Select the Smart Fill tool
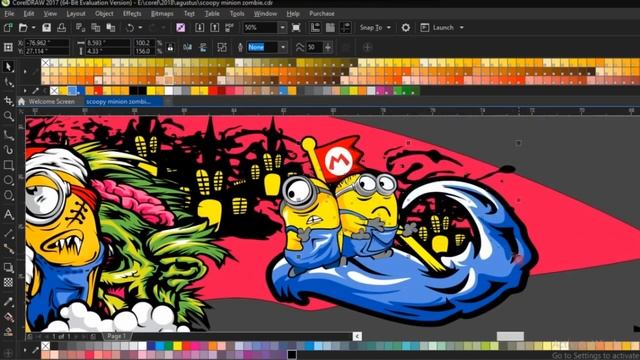The width and height of the screenshot is (640, 360). pos(8,331)
